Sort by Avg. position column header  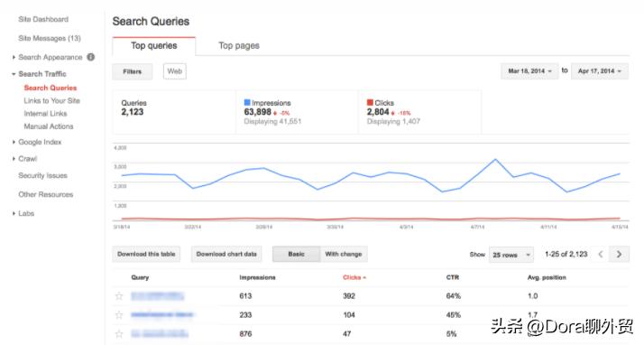(x=547, y=277)
